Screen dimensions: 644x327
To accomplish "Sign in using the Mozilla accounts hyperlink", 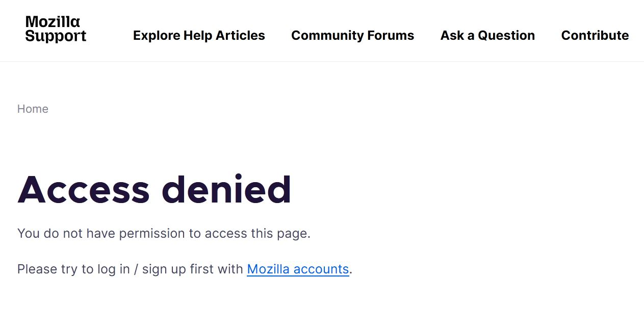I will pos(298,269).
